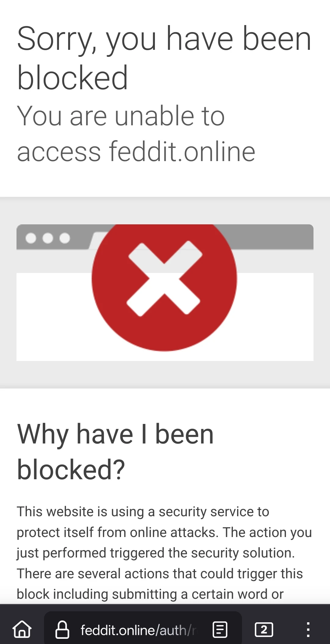Enable reader mode page icon
330x644 pixels.
(x=220, y=630)
